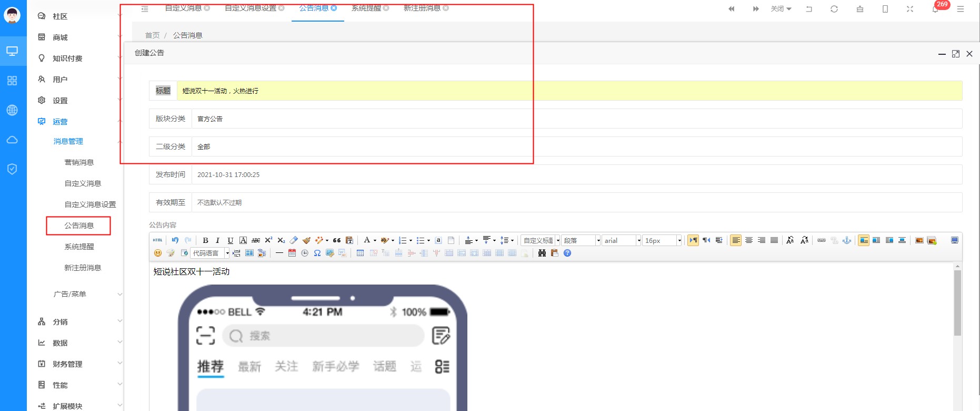Clear formatting with the eraser icon
980x411 pixels.
pyautogui.click(x=294, y=240)
